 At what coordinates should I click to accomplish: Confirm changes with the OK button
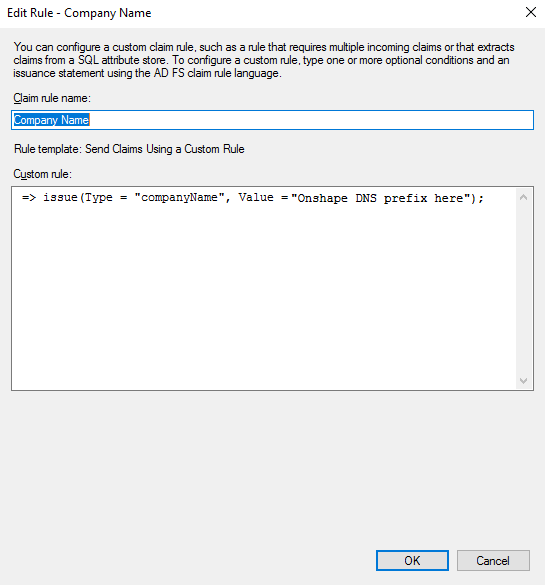(412, 560)
